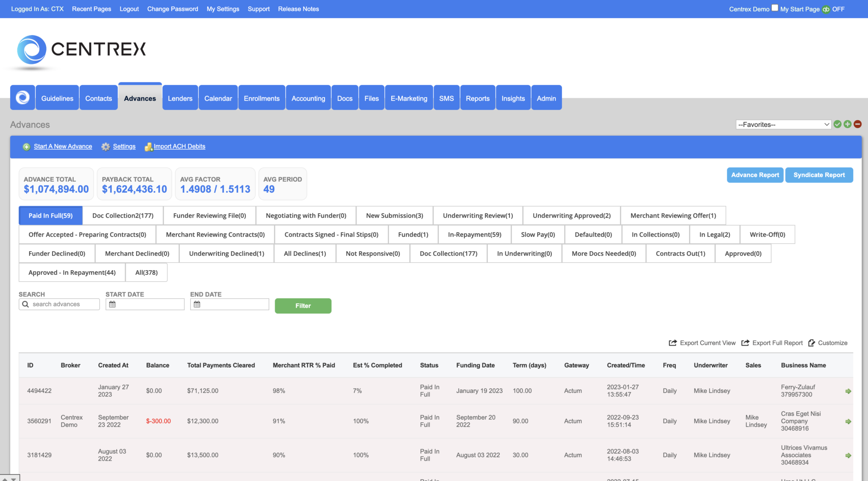Sort by the Funding Date column header
868x481 pixels.
(x=476, y=365)
